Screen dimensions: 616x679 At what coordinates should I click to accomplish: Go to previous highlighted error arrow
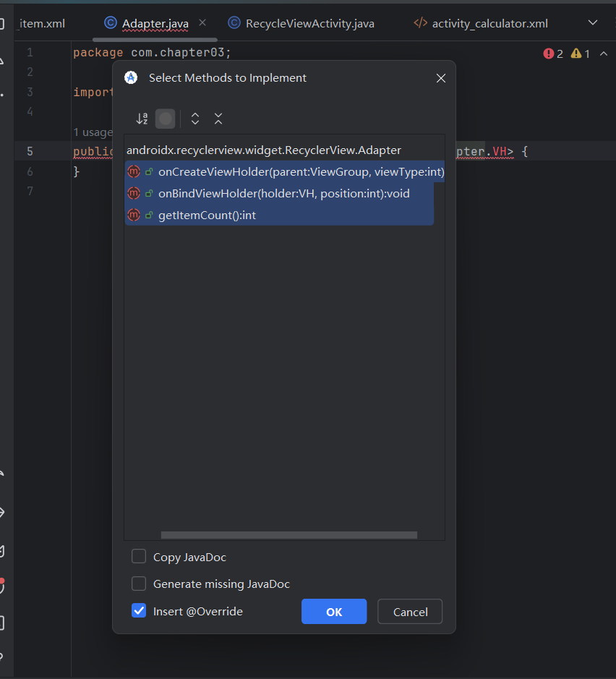(x=604, y=54)
